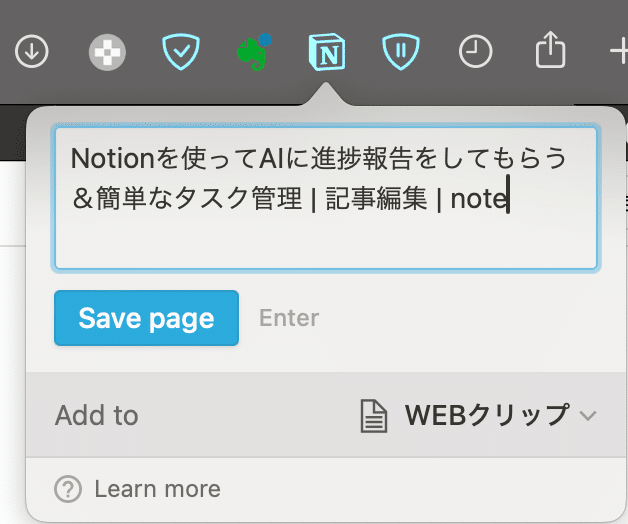Expand the WEBクリップ destination dropdown
Screen dimensions: 628x524
click(479, 415)
